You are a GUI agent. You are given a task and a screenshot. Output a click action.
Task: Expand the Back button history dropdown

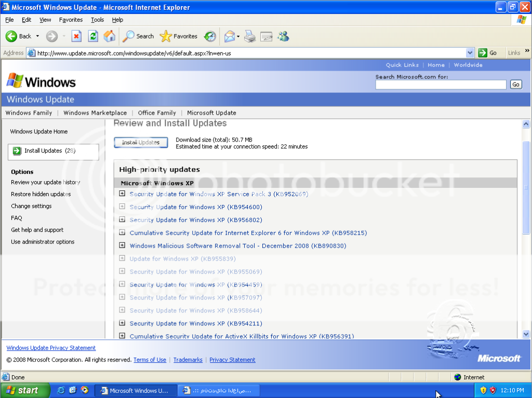37,36
